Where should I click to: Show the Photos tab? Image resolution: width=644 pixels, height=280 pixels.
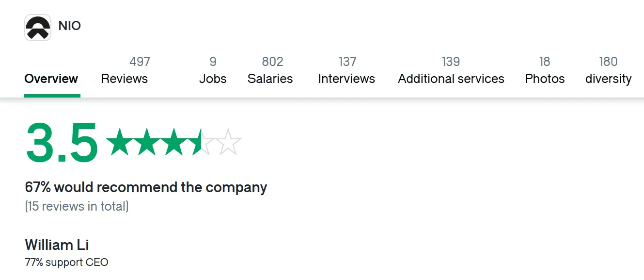coord(545,70)
